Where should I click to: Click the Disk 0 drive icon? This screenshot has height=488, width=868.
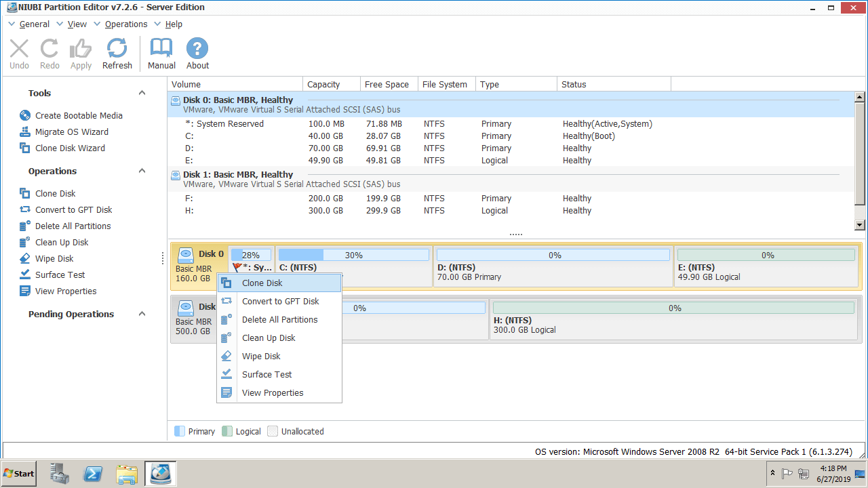(x=185, y=255)
